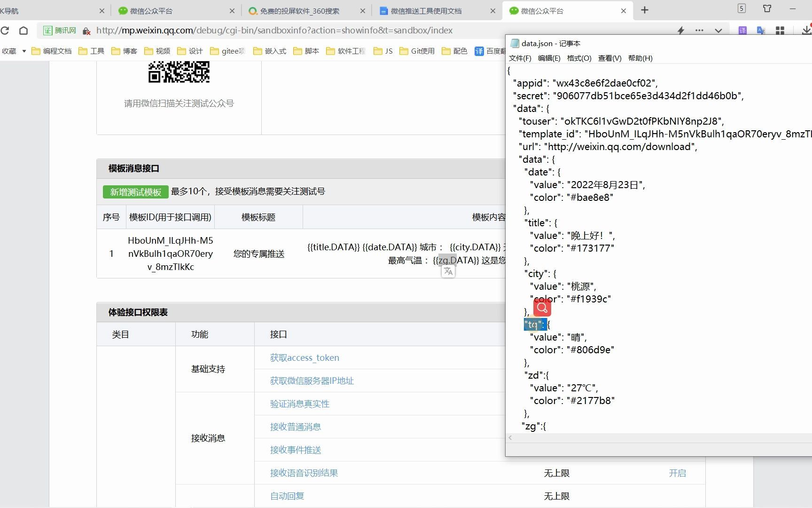Open the 配色 bookmark folder

click(455, 51)
